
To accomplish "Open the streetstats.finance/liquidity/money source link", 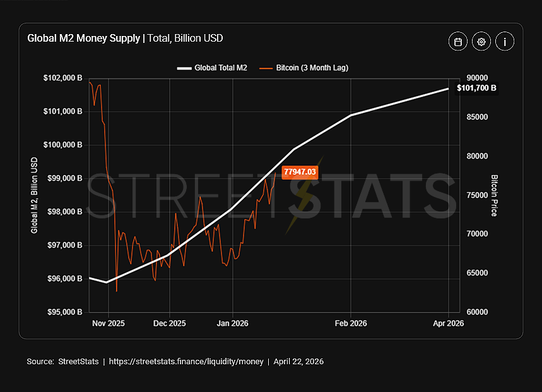I will (188, 362).
